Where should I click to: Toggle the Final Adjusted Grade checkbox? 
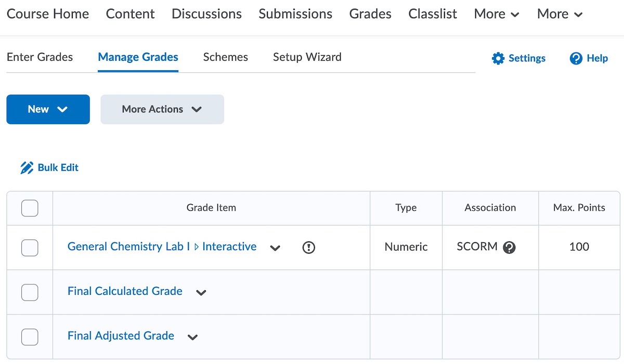pyautogui.click(x=30, y=337)
